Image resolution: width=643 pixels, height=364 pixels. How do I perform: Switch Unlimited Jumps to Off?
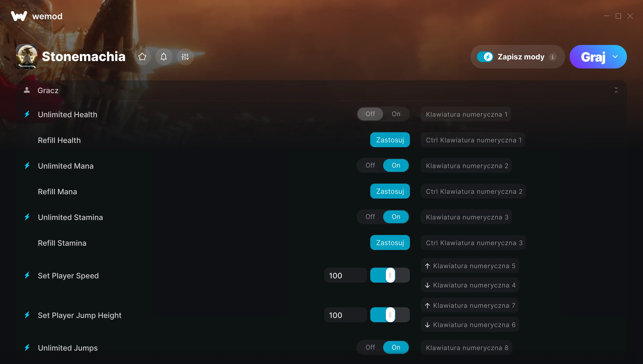pos(370,347)
